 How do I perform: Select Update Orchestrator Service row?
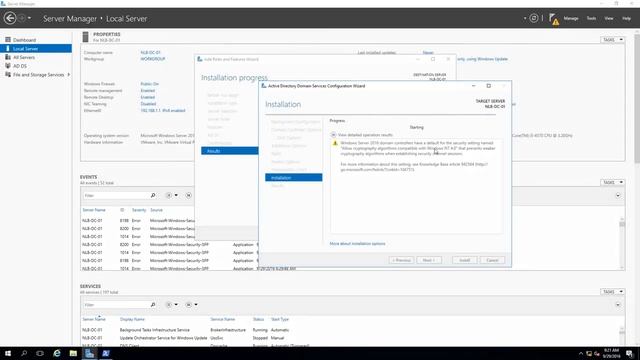tap(351, 338)
